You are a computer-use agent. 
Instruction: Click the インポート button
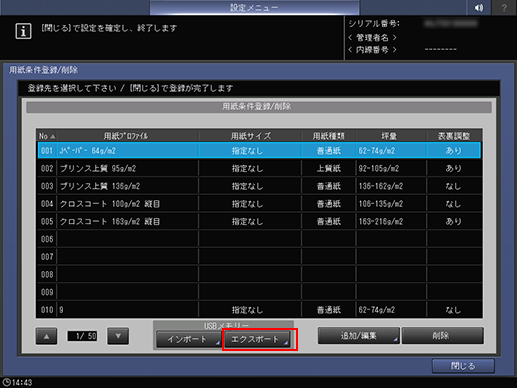pyautogui.click(x=188, y=339)
